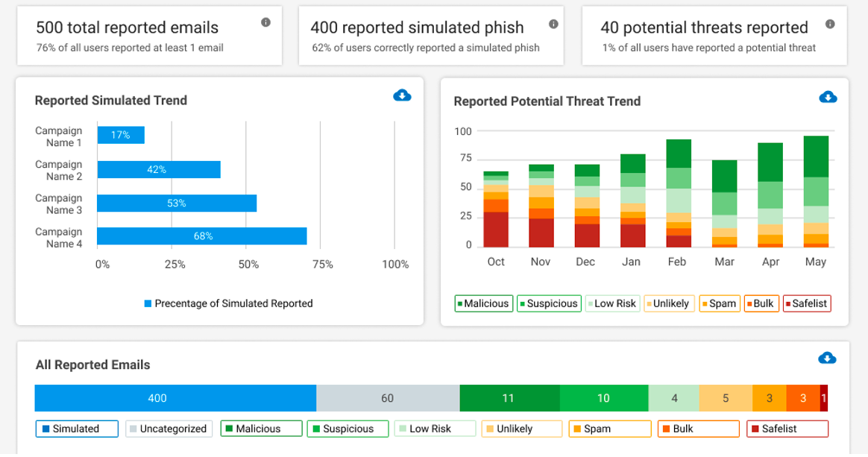Viewport: 868px width, 457px height.
Task: Click the '400 reported simulated phish' heading
Action: pyautogui.click(x=417, y=28)
